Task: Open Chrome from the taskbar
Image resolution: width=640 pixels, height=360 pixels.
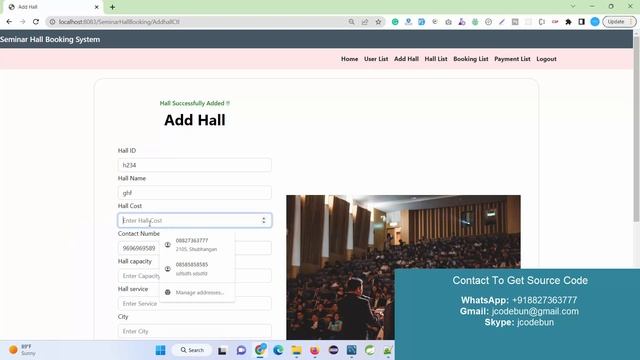Action: 260,350
